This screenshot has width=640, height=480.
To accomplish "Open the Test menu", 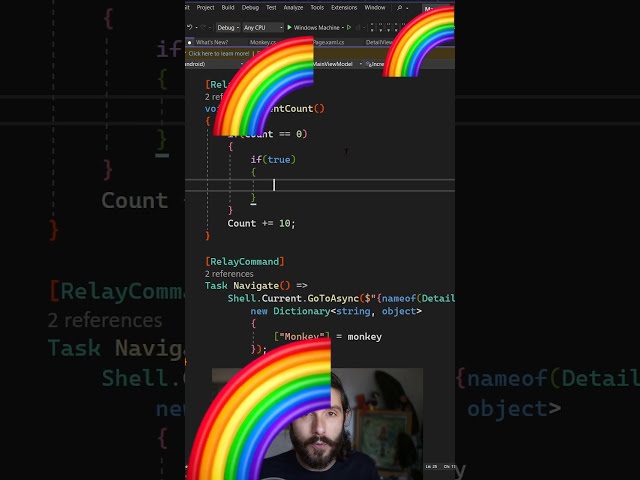I will (x=271, y=8).
